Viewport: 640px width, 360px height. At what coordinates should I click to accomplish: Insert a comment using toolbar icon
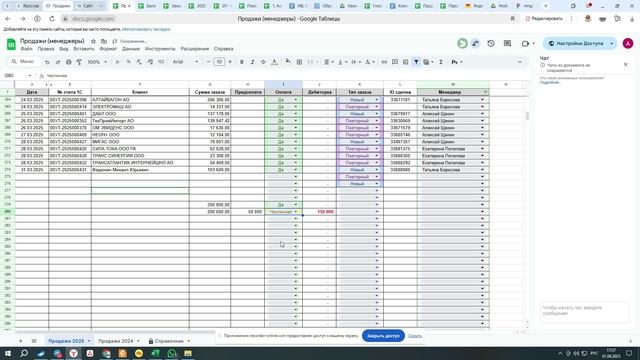coord(395,62)
